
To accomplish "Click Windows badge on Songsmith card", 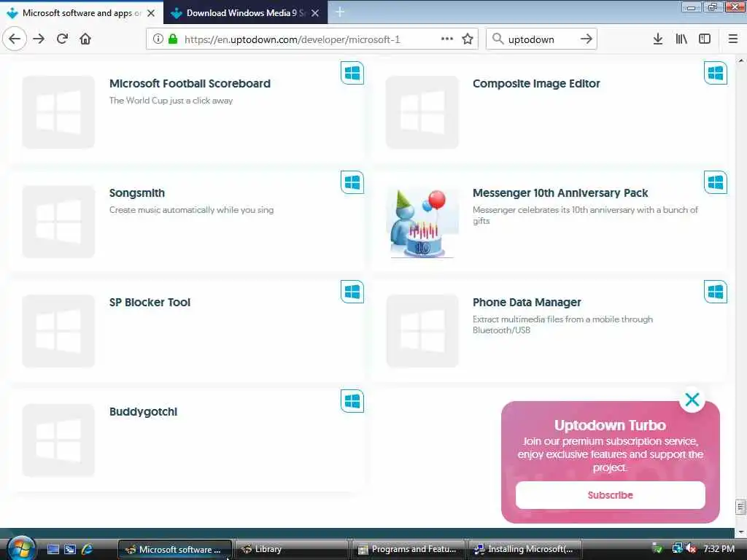I will (352, 182).
